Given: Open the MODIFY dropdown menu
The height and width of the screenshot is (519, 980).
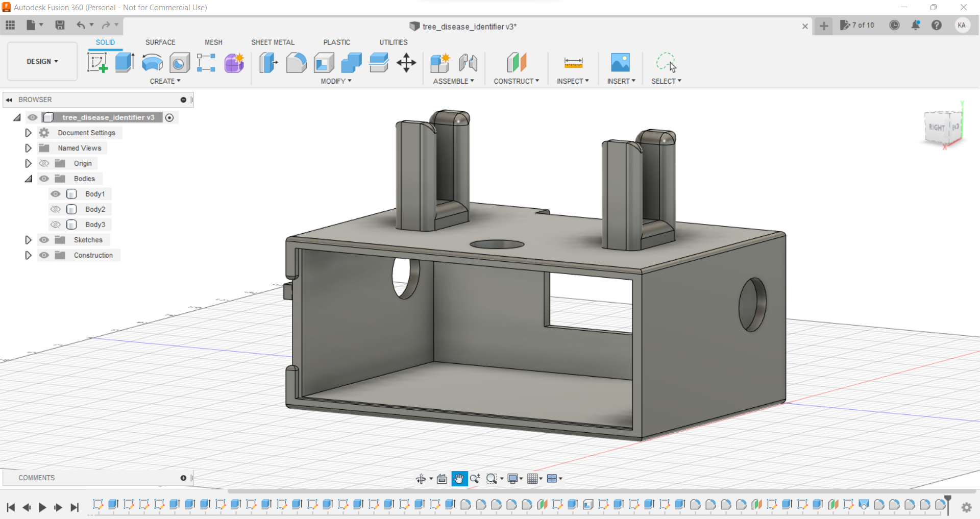Looking at the screenshot, I should pyautogui.click(x=336, y=81).
